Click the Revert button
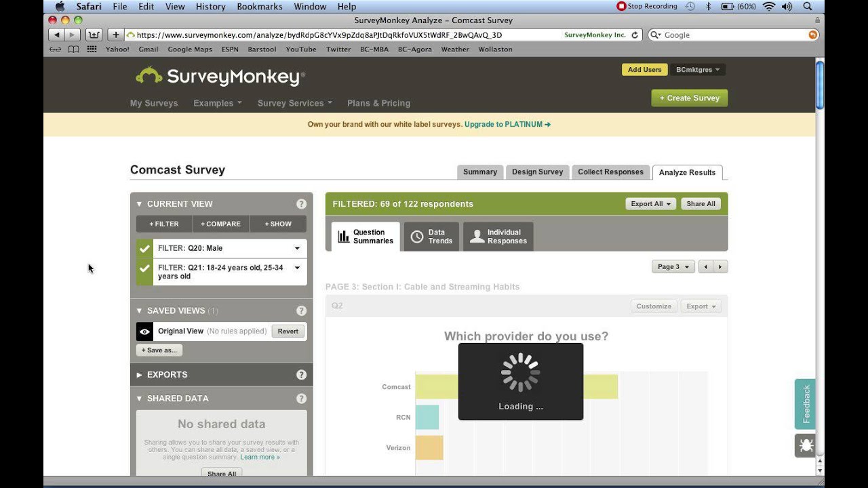 point(288,331)
